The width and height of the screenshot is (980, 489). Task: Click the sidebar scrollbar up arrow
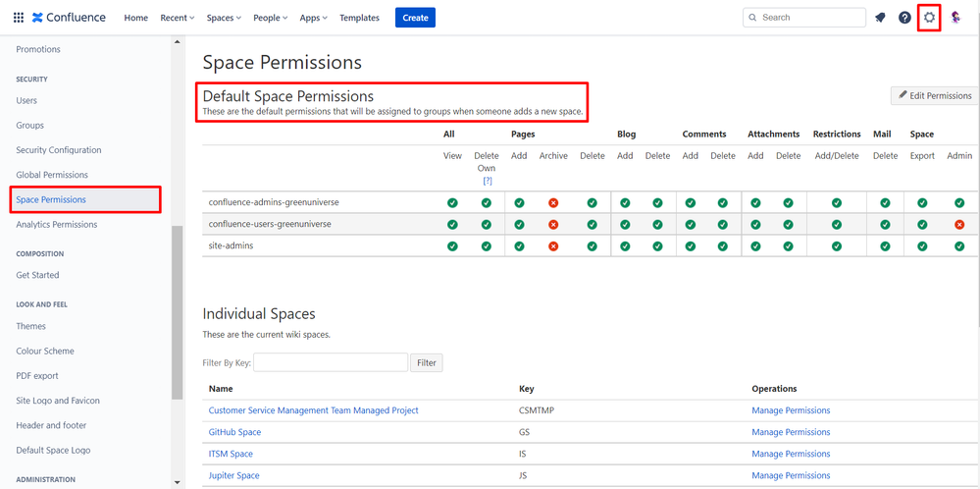coord(177,42)
